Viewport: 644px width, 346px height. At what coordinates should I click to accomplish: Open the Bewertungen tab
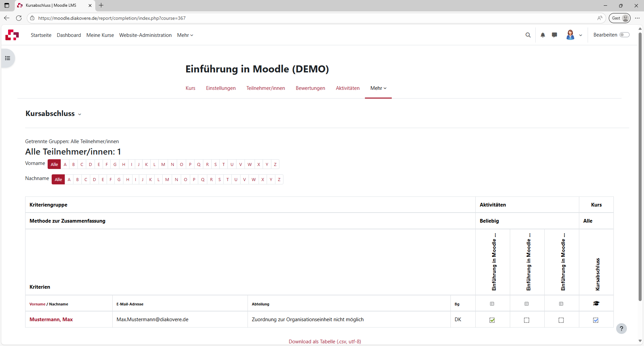click(x=310, y=88)
